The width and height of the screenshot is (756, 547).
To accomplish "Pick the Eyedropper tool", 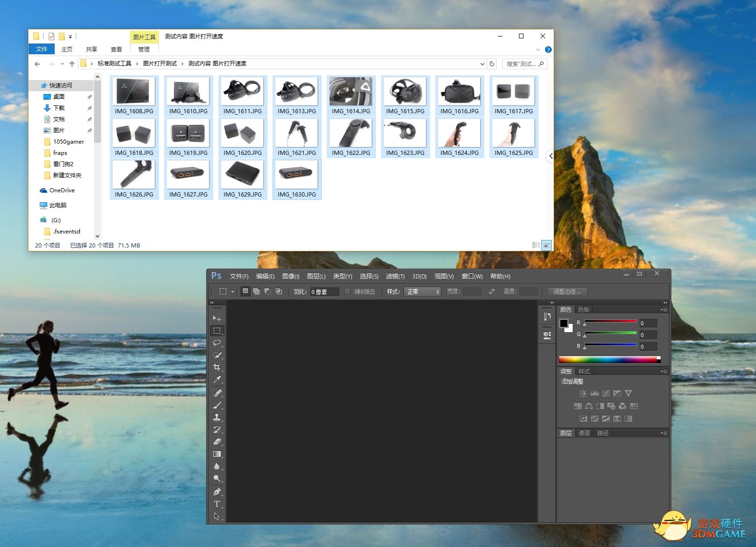I will (x=216, y=380).
